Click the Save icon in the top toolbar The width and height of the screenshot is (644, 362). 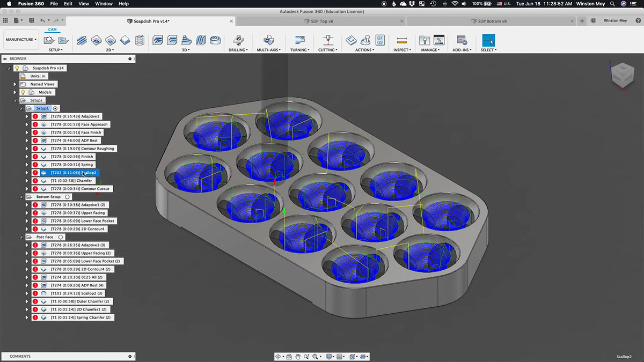coord(32,21)
